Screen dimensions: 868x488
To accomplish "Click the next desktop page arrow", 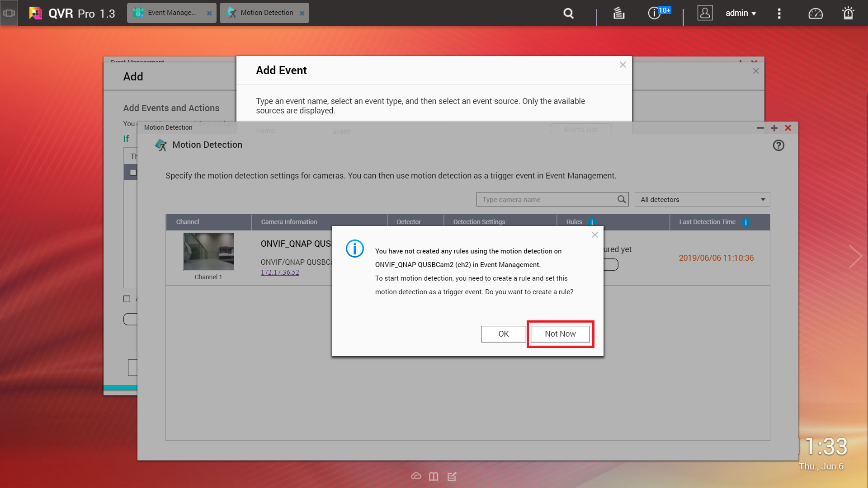I will [854, 257].
